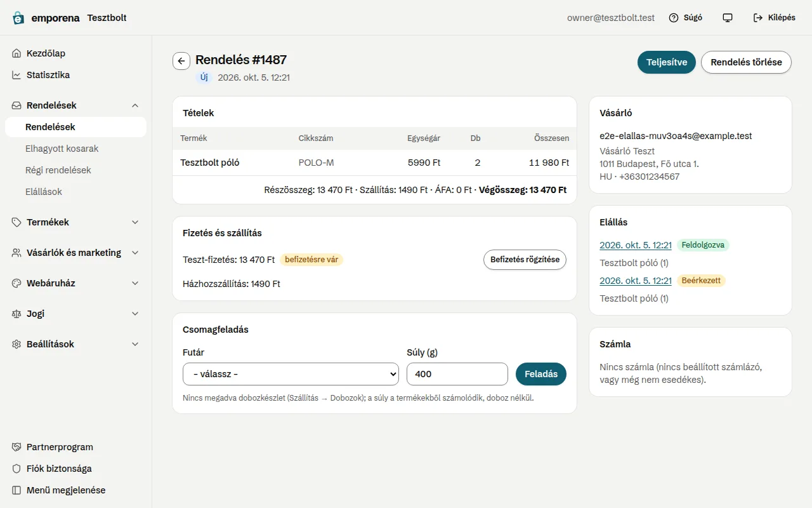Click Menü megjelenése at sidebar bottom
Viewport: 812px width, 508px height.
coord(76,490)
